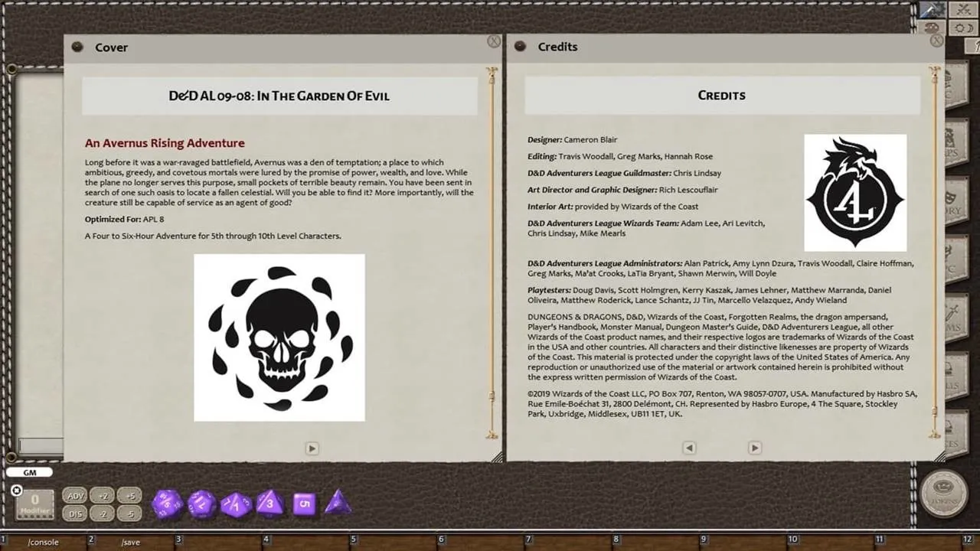Click the 'Optimized For: APL 8' line
Image resolution: width=980 pixels, height=551 pixels.
[125, 219]
